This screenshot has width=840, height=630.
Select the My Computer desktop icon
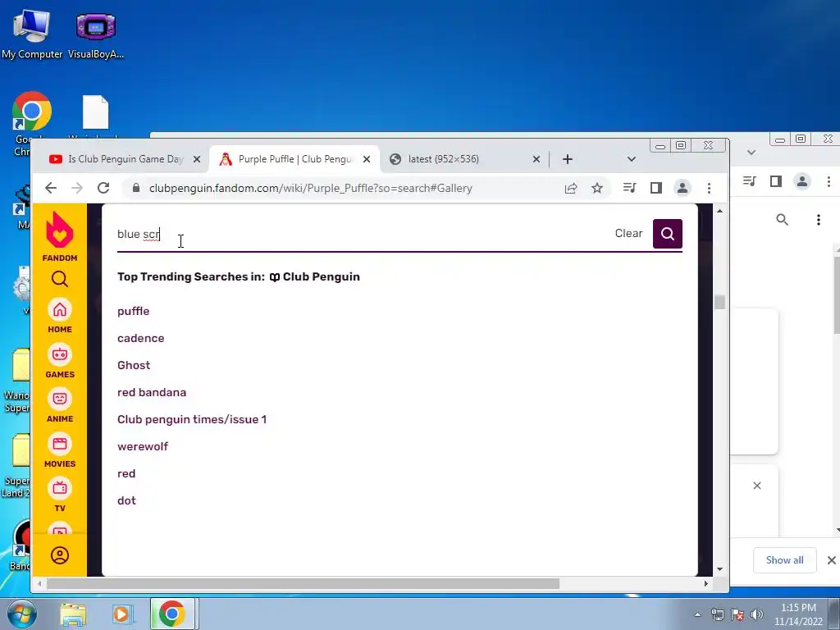point(32,34)
